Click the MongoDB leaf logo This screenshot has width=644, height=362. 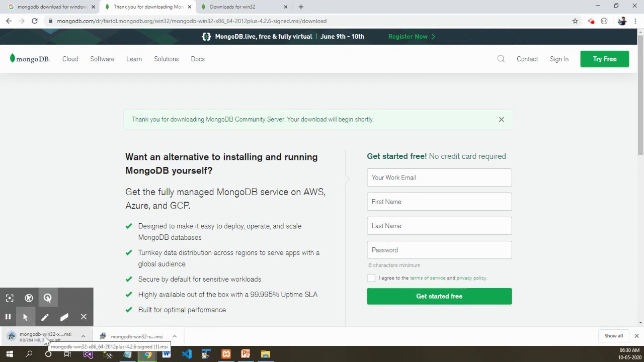click(x=30, y=59)
